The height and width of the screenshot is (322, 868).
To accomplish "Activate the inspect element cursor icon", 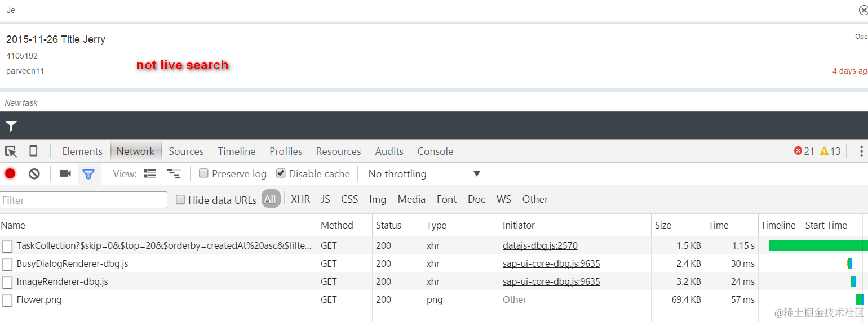I will (11, 151).
